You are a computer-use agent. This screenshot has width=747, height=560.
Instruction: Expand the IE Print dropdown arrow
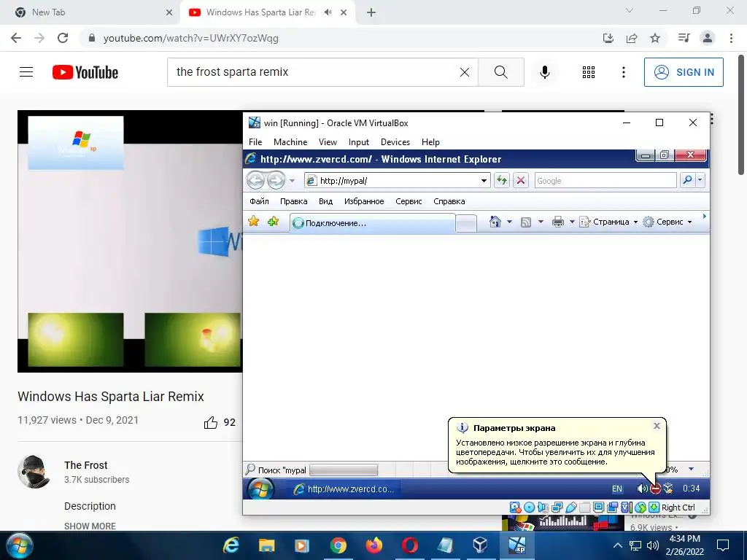point(572,222)
